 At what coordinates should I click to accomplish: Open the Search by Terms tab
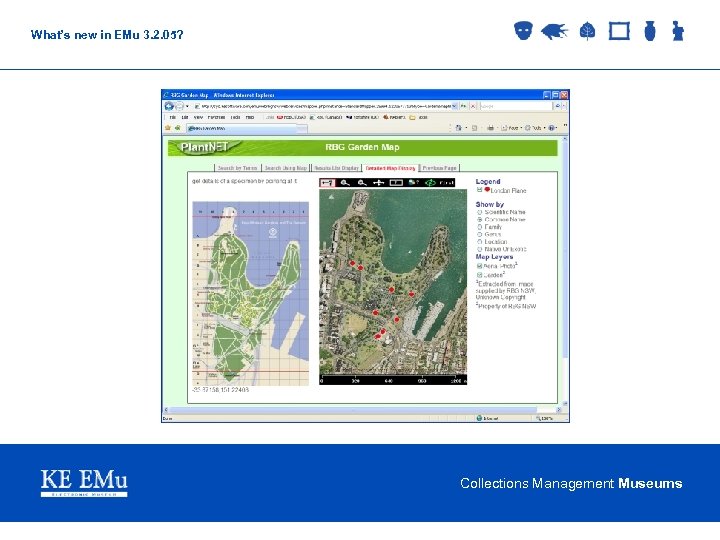(237, 168)
